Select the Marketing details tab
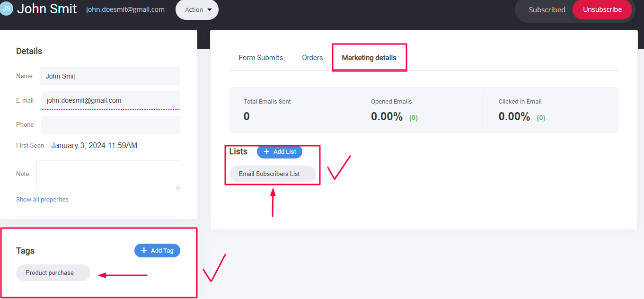 click(x=369, y=58)
